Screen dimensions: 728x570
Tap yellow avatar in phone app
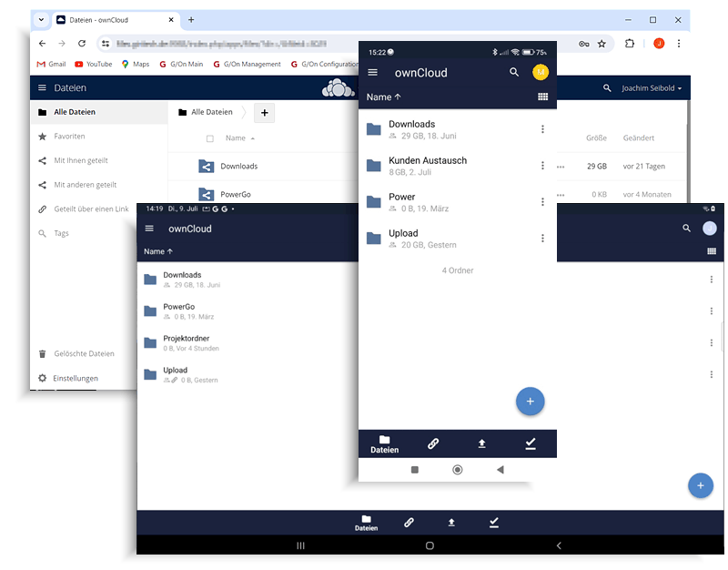pos(541,72)
